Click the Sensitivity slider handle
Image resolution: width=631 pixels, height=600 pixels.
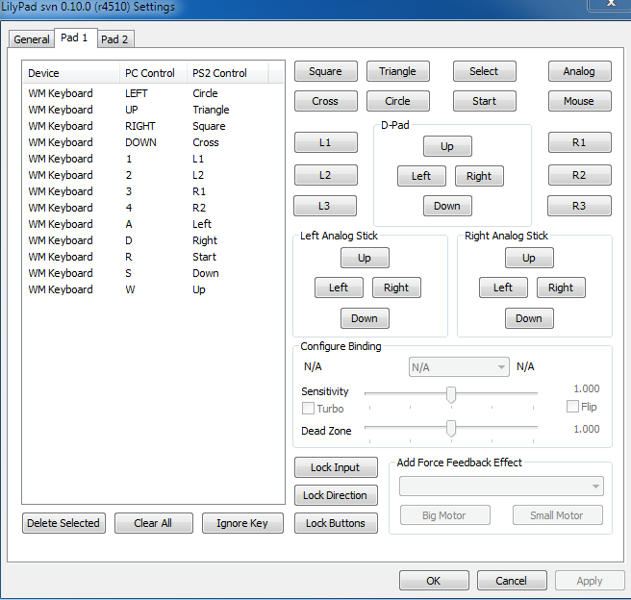[x=451, y=394]
